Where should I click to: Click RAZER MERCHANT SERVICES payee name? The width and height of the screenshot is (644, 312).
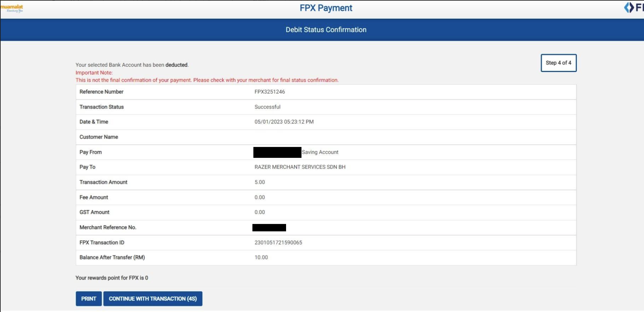click(x=300, y=167)
